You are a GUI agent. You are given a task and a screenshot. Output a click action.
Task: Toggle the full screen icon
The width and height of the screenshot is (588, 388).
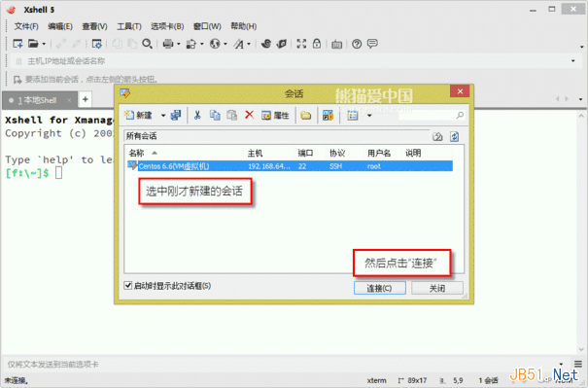click(x=301, y=44)
